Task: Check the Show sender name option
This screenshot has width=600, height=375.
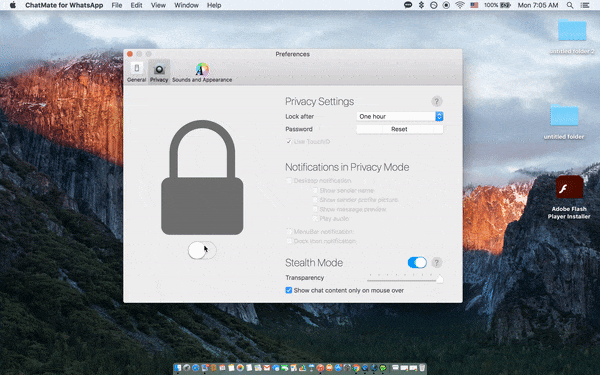Action: coord(315,190)
